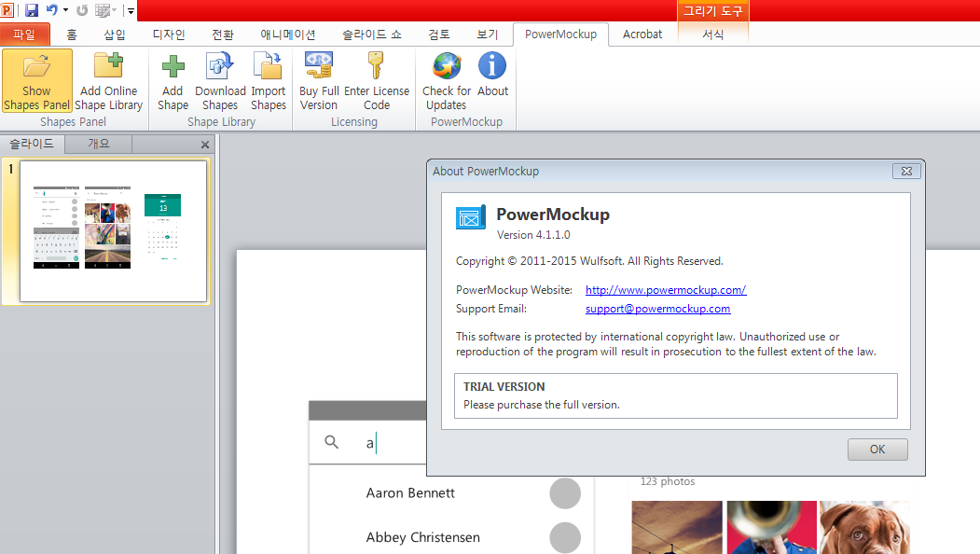Click the Undo icon
The height and width of the screenshot is (554, 980).
(52, 10)
